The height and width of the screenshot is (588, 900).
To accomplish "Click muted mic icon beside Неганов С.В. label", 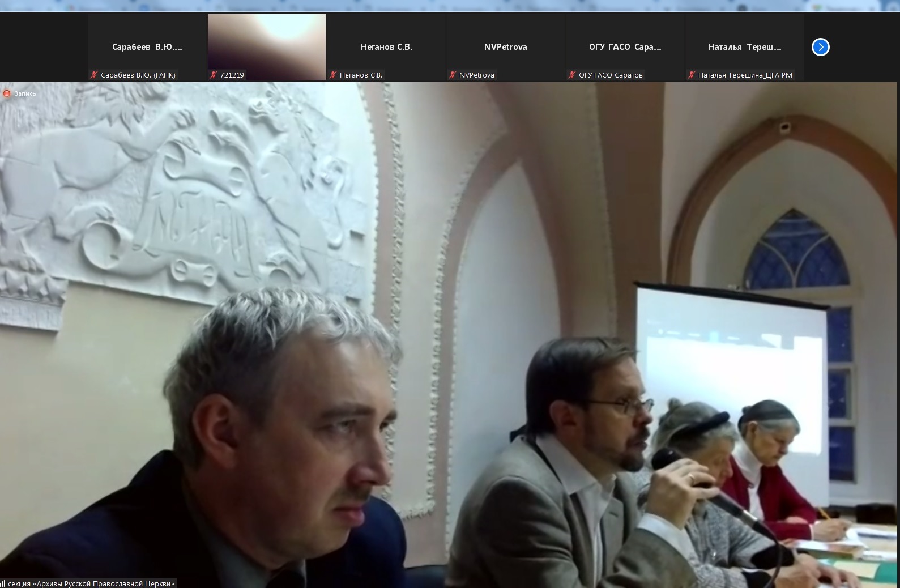I will tap(334, 75).
